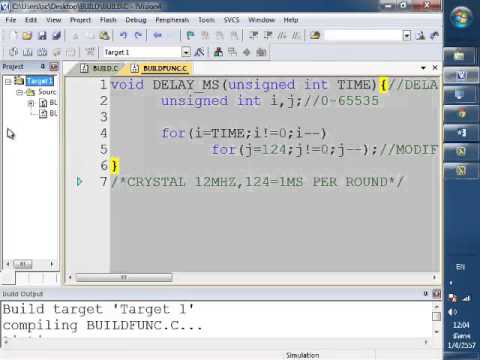Unindent the selected lines
This screenshot has height=360, width=480.
(x=268, y=35)
